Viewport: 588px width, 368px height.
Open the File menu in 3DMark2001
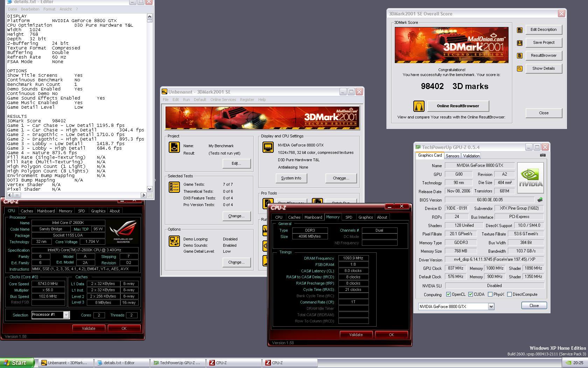point(166,100)
